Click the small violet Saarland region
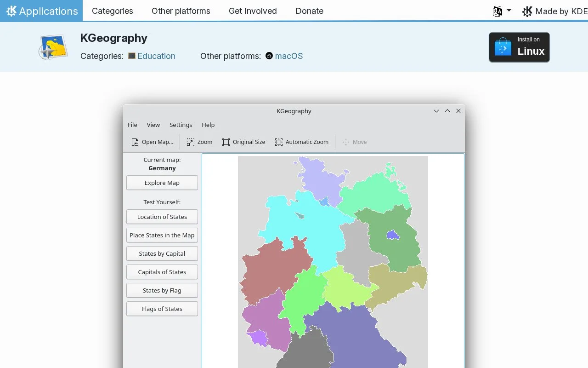 tap(258, 338)
